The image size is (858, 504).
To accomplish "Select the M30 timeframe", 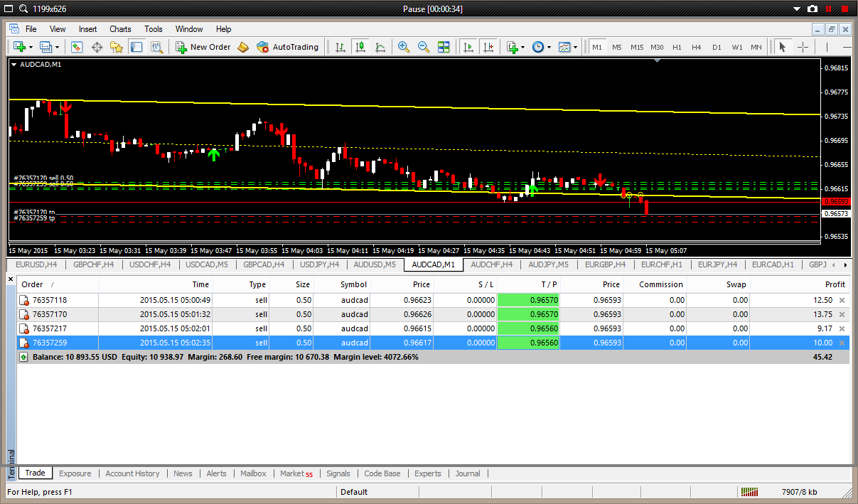I will pos(657,47).
